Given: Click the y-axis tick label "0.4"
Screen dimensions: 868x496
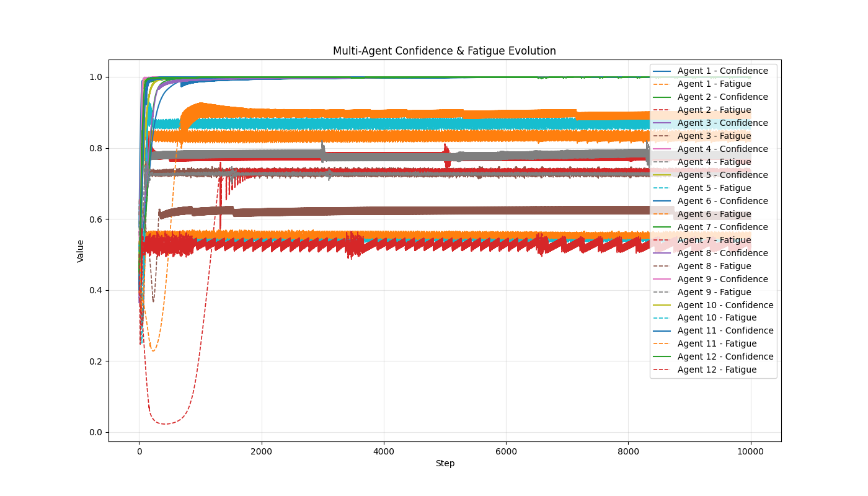Looking at the screenshot, I should pyautogui.click(x=97, y=290).
